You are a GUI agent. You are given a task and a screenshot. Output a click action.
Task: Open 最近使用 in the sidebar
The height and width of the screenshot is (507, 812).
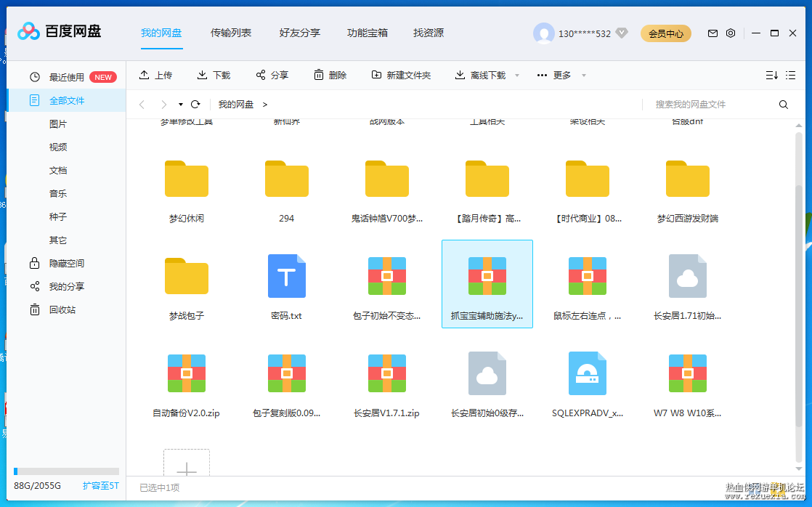[x=66, y=77]
